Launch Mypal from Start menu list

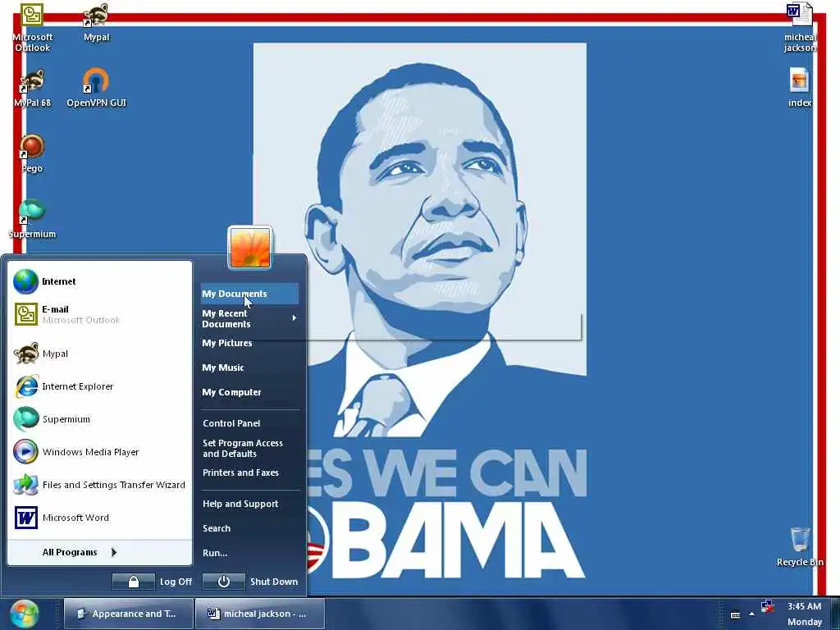click(x=99, y=354)
